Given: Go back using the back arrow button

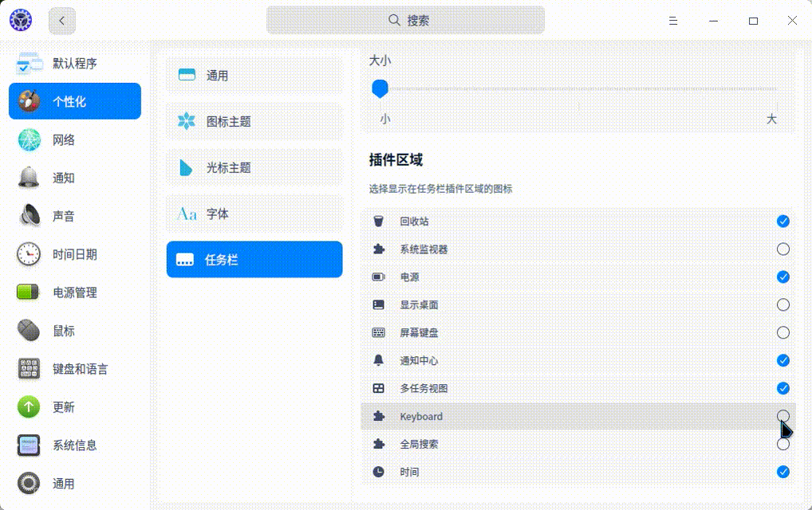Looking at the screenshot, I should tap(61, 20).
